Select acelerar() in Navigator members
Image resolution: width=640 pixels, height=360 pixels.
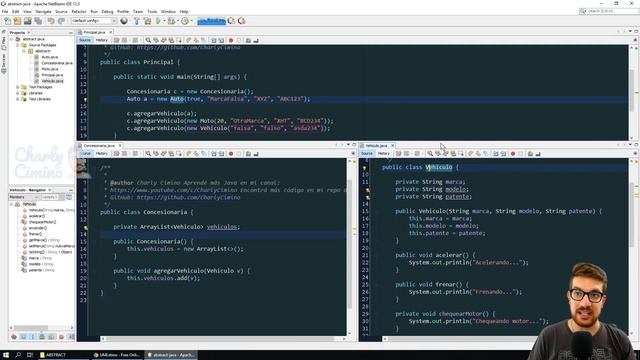coord(37,216)
